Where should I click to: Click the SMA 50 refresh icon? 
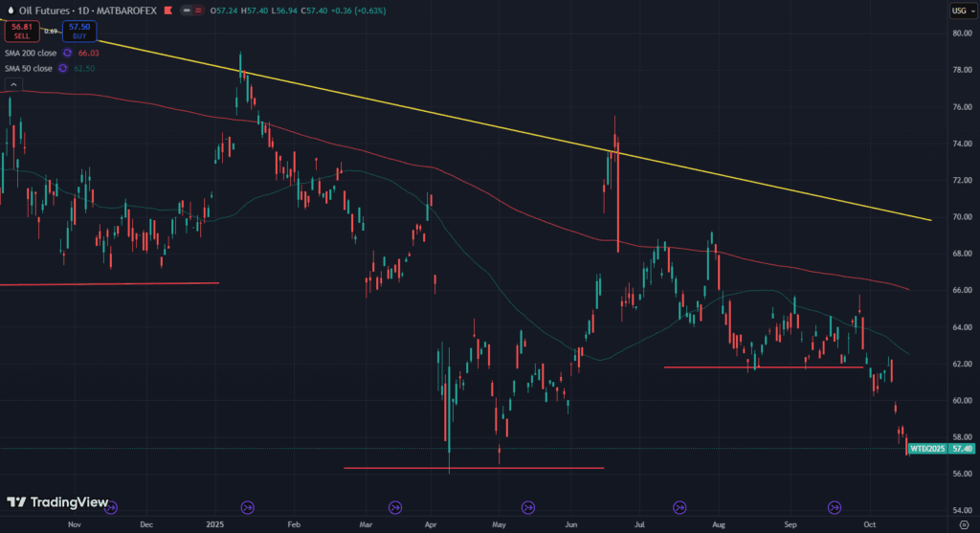click(63, 68)
